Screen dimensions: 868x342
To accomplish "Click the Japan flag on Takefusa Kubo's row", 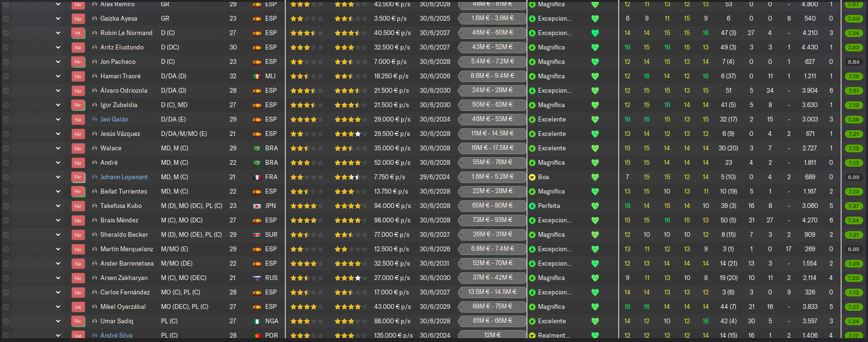I will 257,206.
